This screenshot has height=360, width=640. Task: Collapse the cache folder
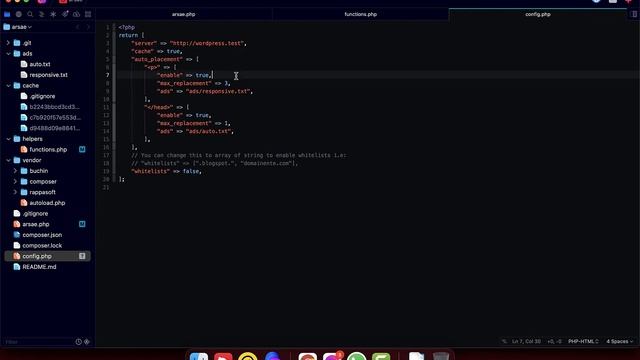tap(8, 85)
